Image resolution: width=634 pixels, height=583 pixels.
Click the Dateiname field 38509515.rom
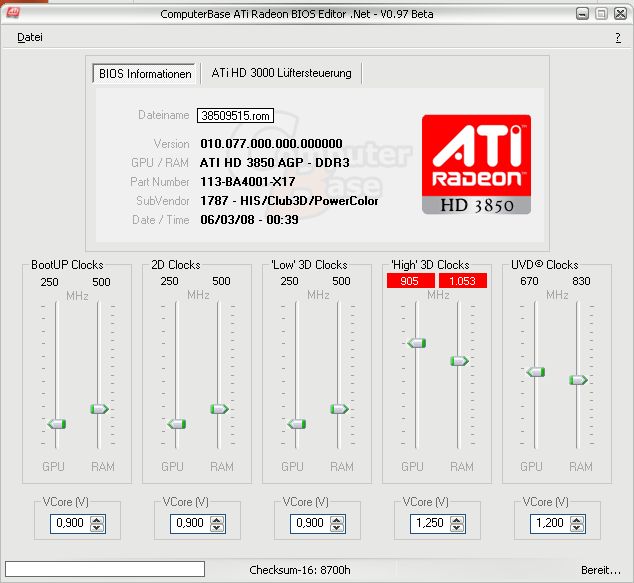click(235, 116)
